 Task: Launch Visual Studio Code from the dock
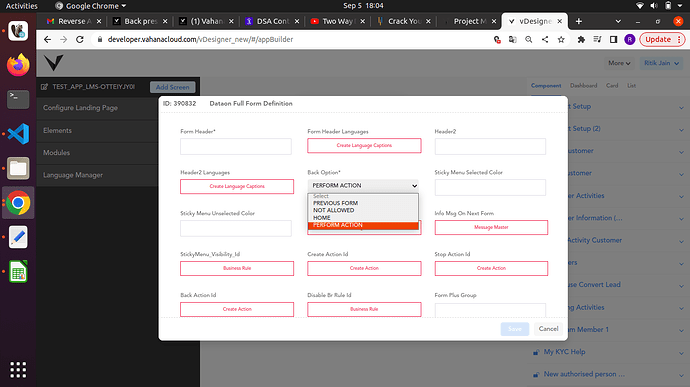(x=18, y=134)
